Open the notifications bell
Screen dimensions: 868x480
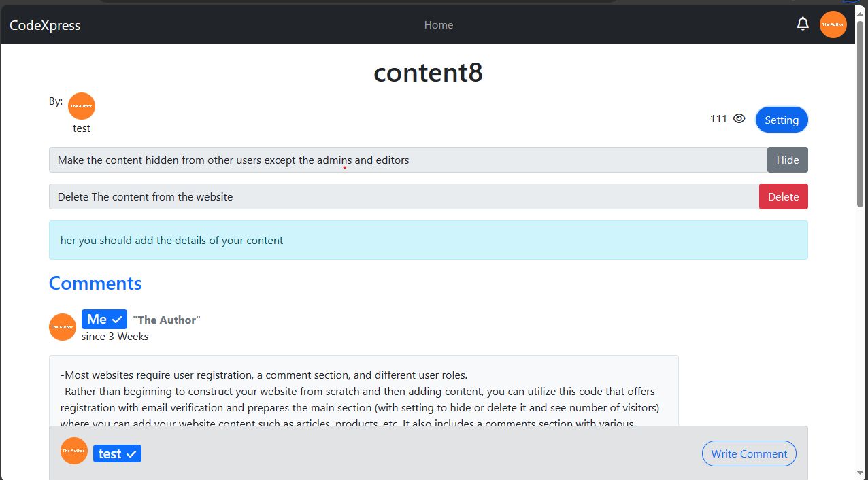click(803, 24)
